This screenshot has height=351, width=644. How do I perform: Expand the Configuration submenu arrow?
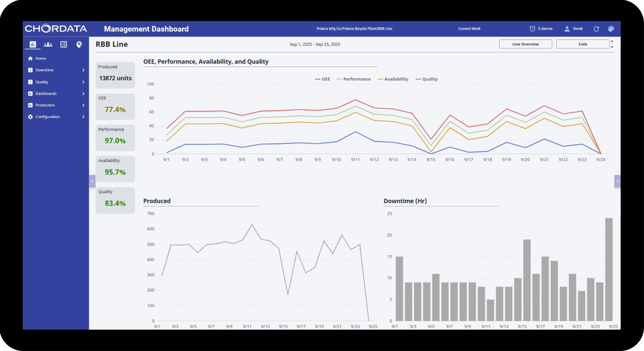83,117
